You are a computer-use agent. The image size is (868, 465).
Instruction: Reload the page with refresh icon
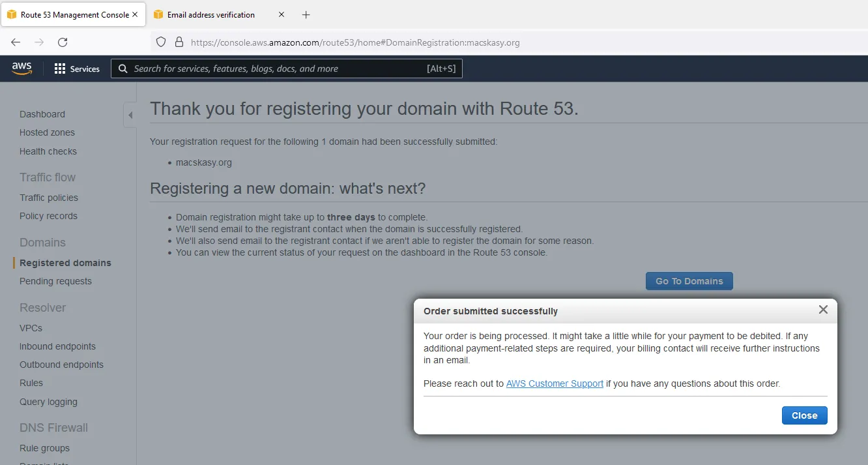63,42
